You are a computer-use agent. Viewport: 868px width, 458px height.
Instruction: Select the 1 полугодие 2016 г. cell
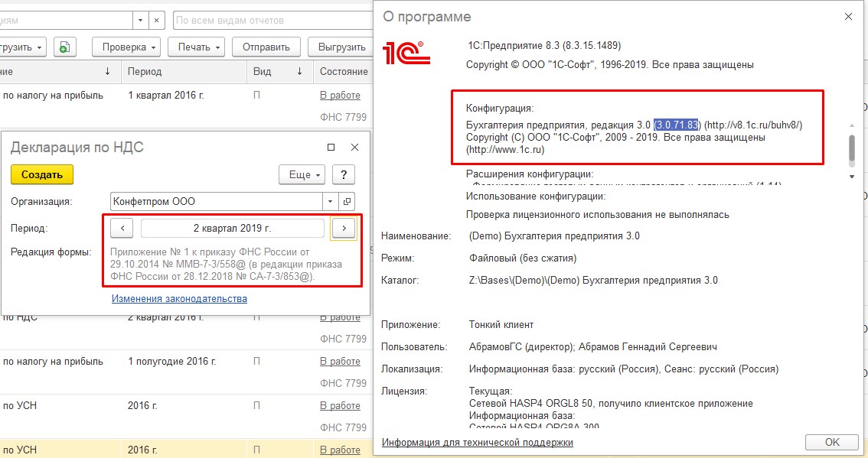[x=172, y=361]
